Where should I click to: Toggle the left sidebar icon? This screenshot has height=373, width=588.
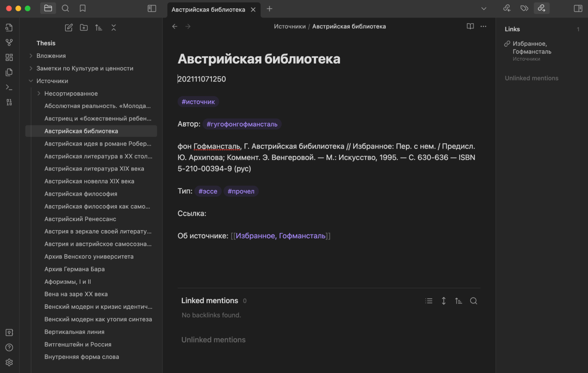click(x=152, y=8)
